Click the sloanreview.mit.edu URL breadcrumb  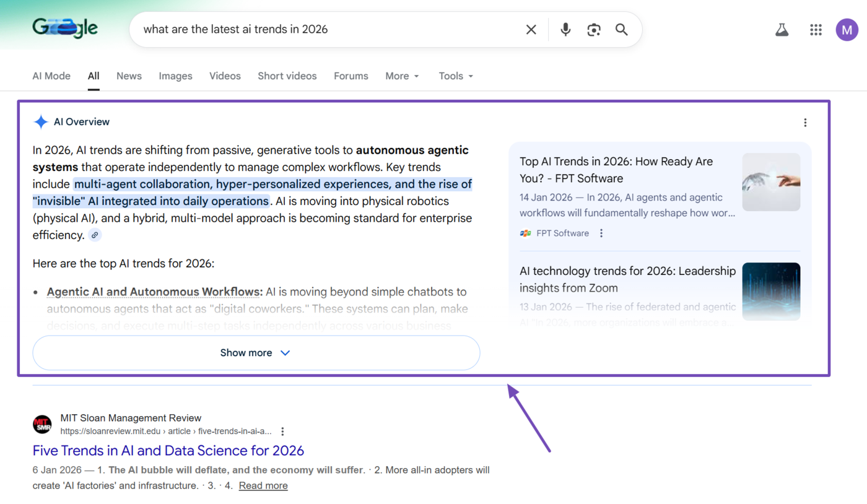pyautogui.click(x=166, y=432)
